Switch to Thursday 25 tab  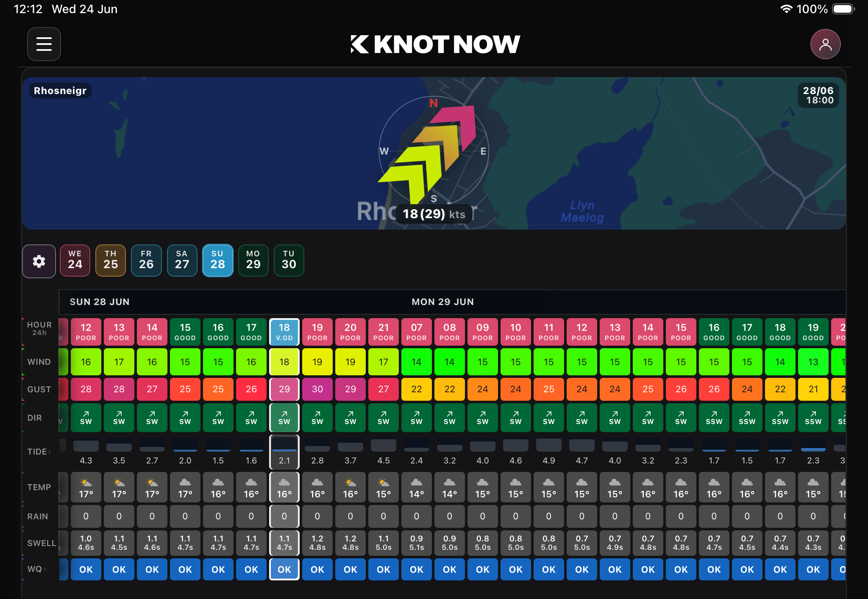coord(111,261)
